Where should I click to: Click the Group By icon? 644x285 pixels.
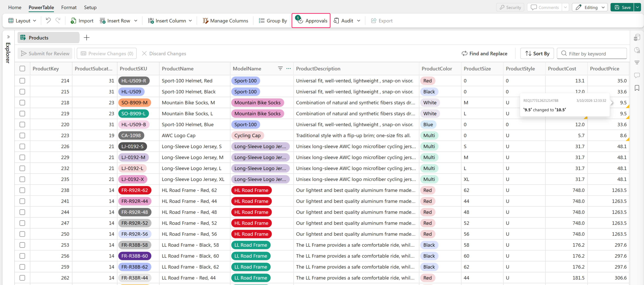(x=261, y=21)
